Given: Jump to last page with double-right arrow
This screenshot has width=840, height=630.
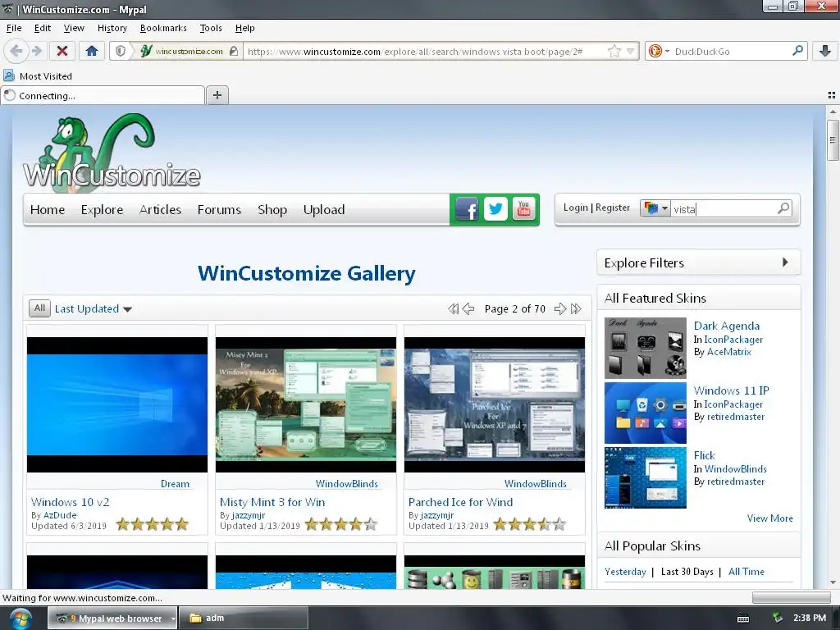Looking at the screenshot, I should (576, 308).
